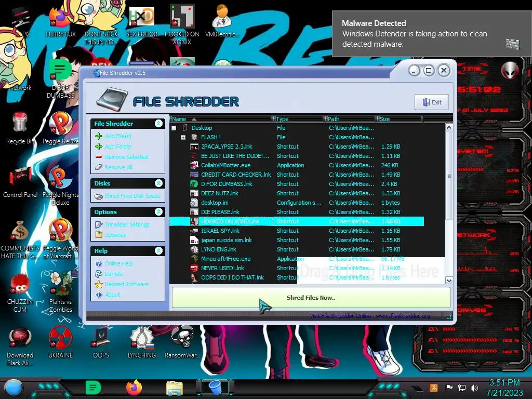The image size is (532, 399).
Task: Sort list by Path column header
Action: (x=351, y=119)
